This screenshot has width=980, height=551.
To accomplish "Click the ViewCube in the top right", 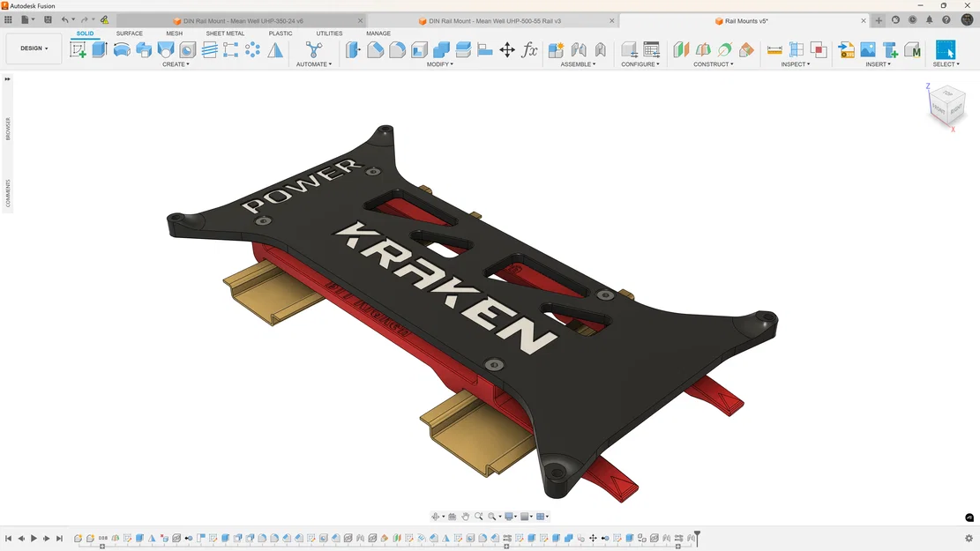I will [x=948, y=106].
